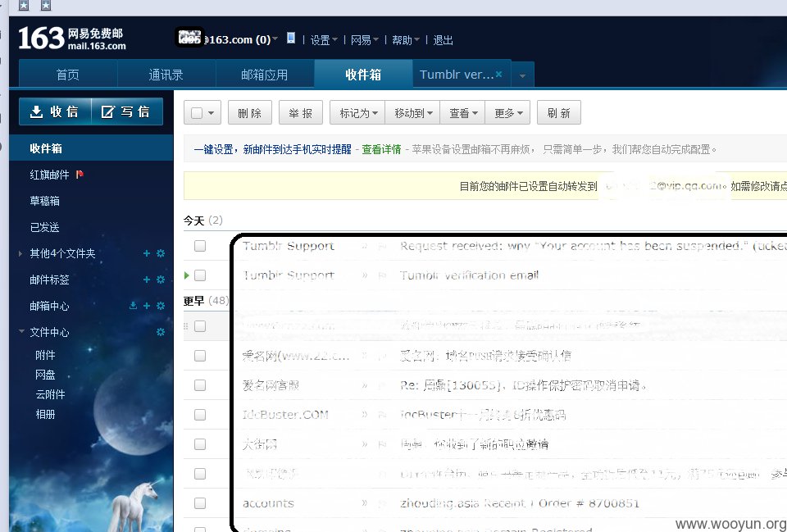
Task: Open the gear icon beside 邮箱中心
Action: click(161, 306)
